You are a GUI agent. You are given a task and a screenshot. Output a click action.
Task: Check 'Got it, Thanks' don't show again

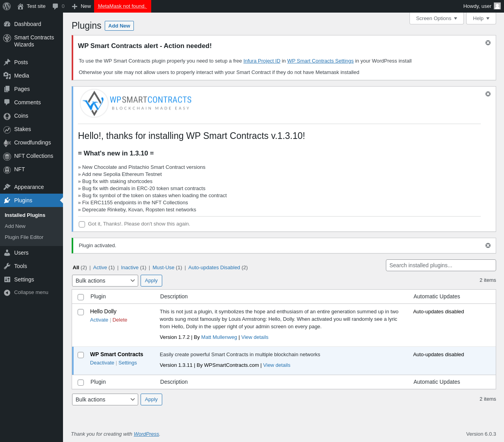82,224
